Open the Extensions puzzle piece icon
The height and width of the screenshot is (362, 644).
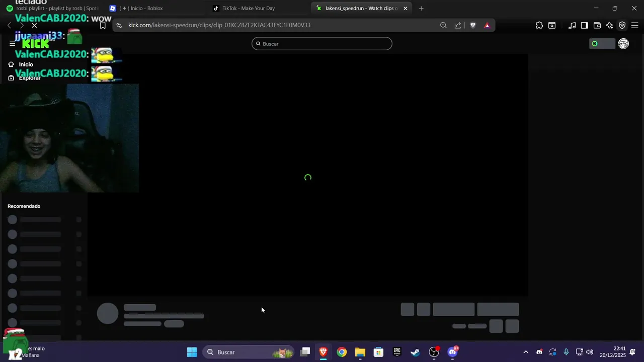(539, 25)
